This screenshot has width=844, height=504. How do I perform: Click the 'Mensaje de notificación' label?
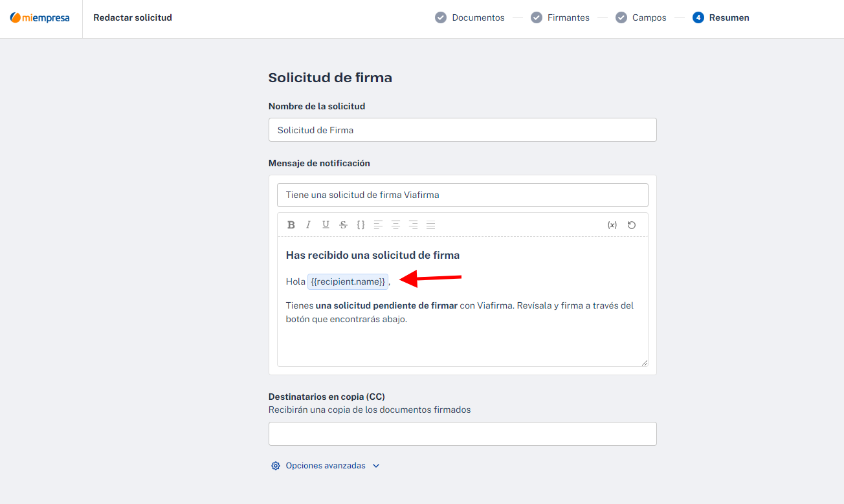[x=319, y=163]
